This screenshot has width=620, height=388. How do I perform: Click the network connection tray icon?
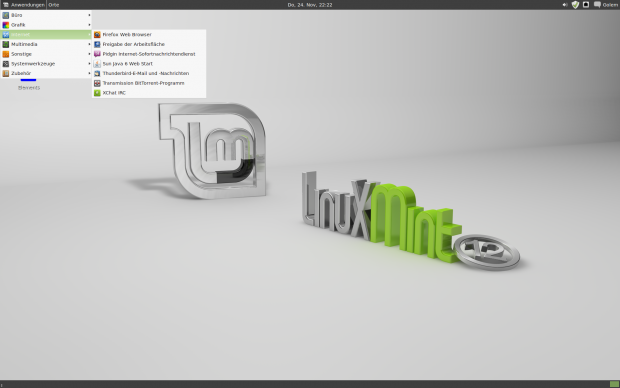tap(586, 5)
